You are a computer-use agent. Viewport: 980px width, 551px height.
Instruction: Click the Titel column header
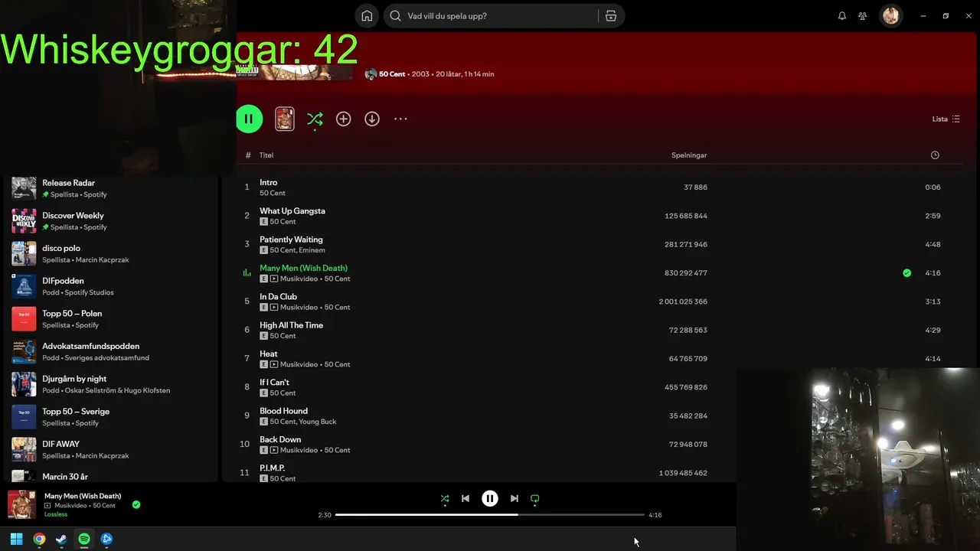[266, 155]
